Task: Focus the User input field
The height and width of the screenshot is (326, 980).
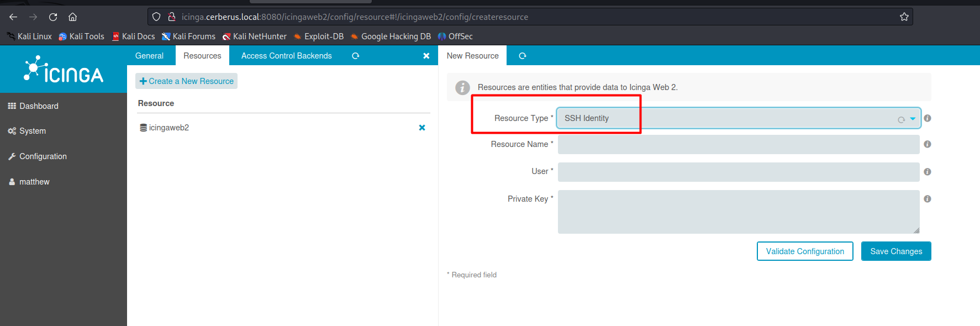Action: (739, 172)
